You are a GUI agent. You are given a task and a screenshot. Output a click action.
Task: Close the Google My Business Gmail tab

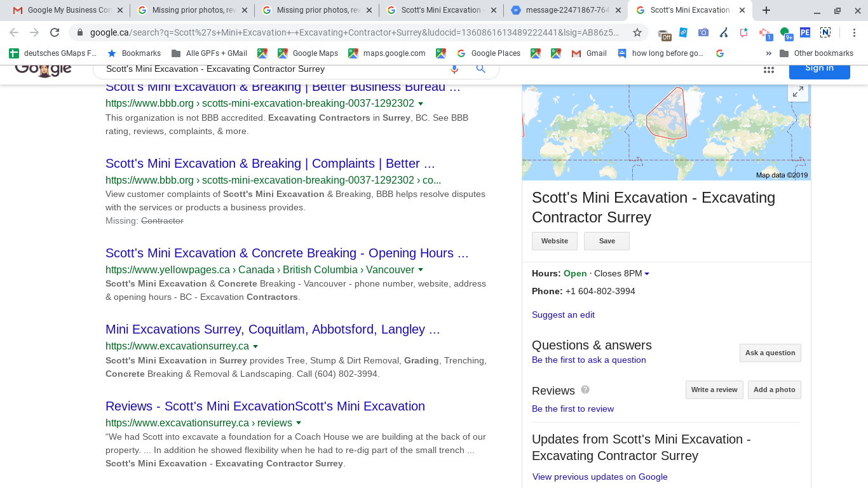coord(120,10)
